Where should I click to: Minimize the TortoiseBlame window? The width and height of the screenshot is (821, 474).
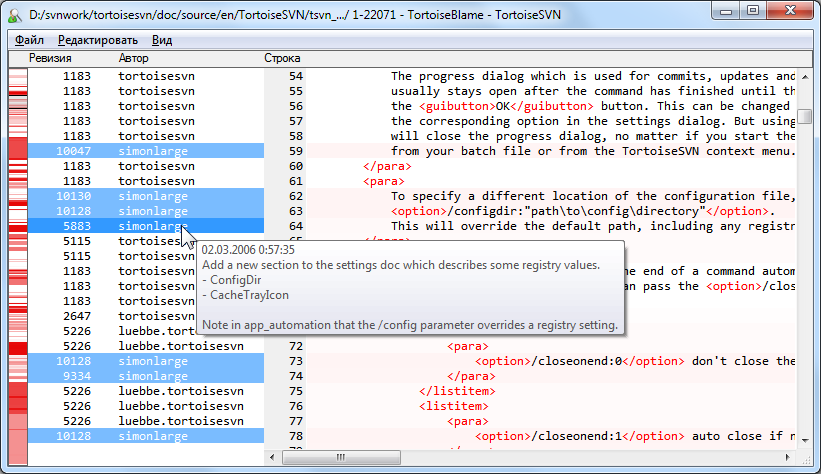(726, 11)
